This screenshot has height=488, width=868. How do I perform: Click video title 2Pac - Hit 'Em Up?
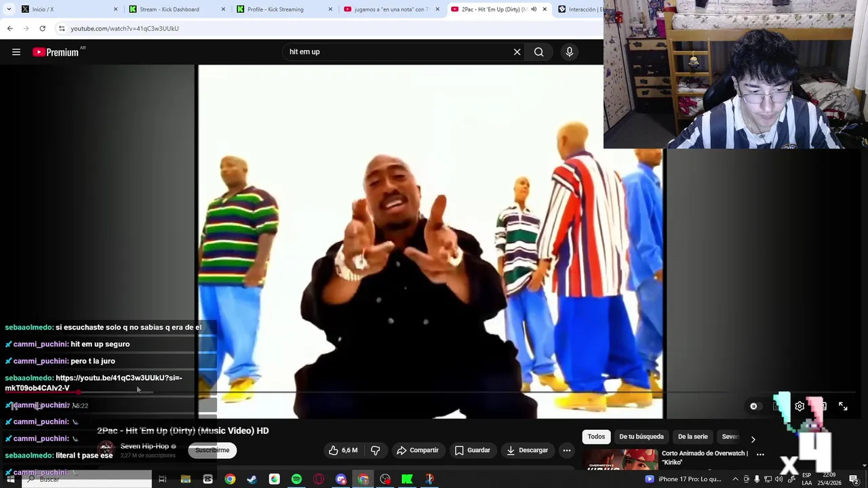183,431
